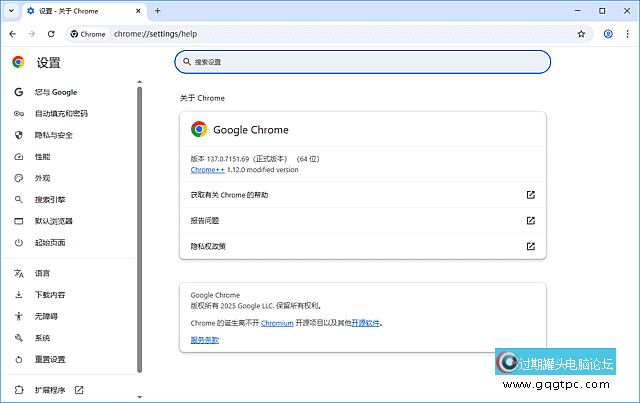Open 隐私与安全 settings
The height and width of the screenshot is (403, 640).
53,135
